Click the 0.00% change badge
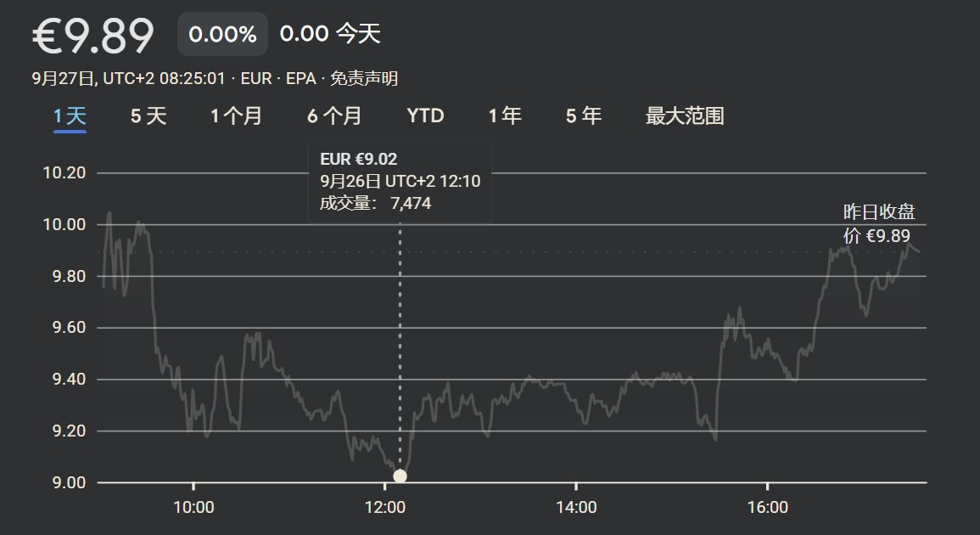Screen dimensions: 980x535 [x=222, y=34]
